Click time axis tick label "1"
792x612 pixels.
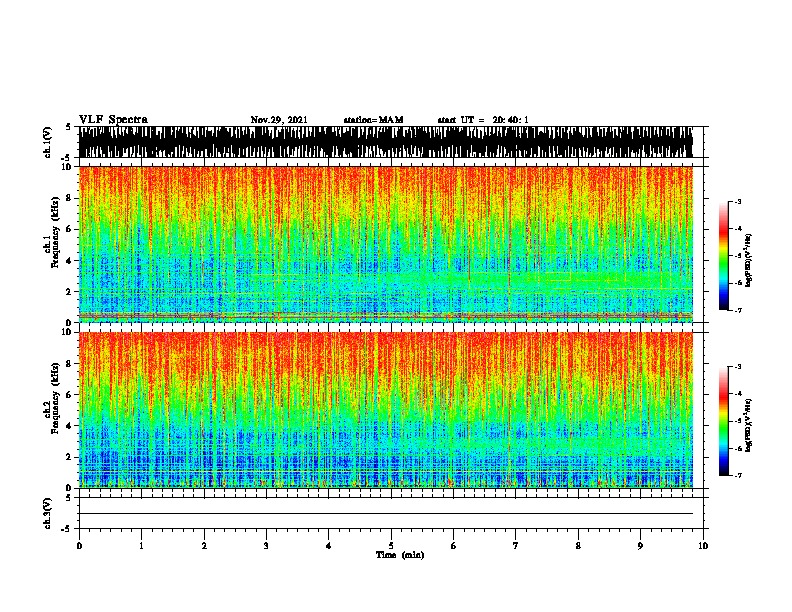pyautogui.click(x=141, y=546)
